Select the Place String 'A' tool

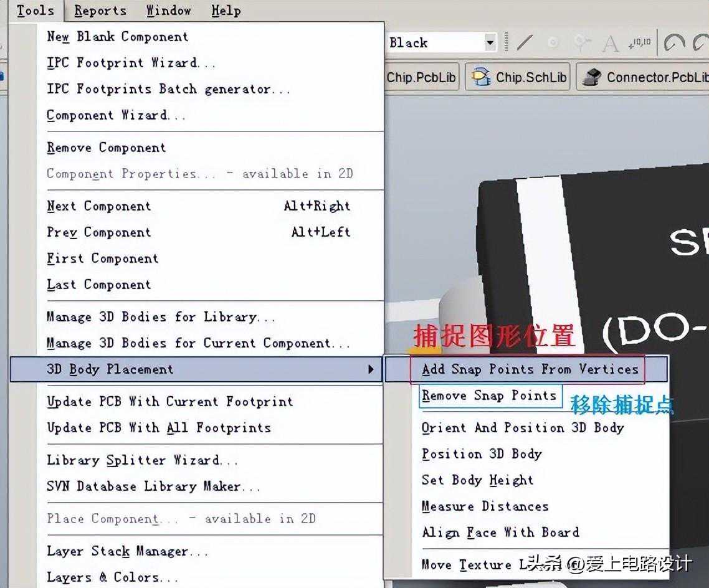[x=611, y=43]
